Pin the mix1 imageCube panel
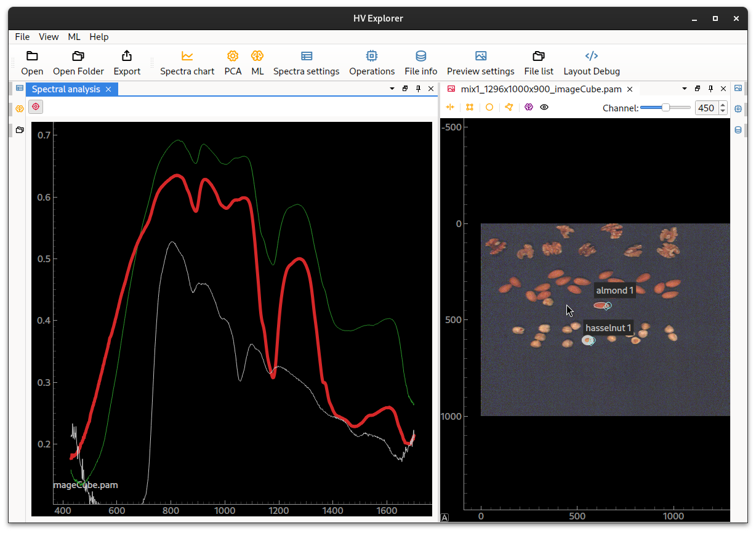756x533 pixels. (710, 89)
